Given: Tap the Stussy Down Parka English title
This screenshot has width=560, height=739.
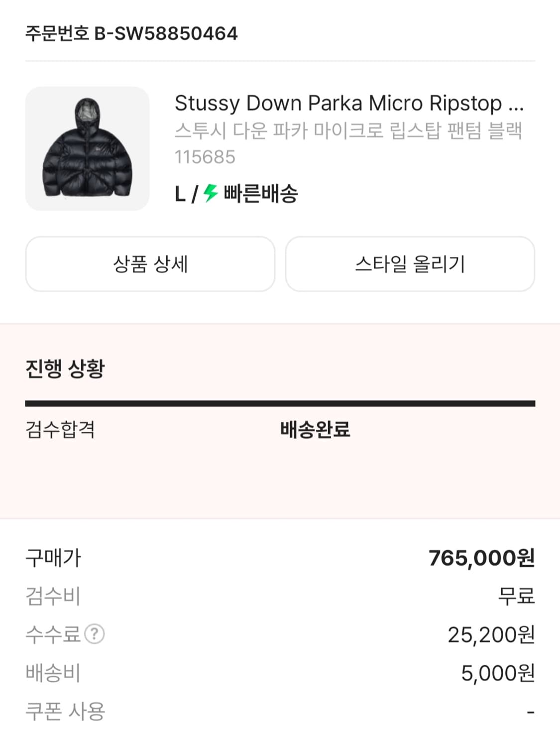Looking at the screenshot, I should point(349,103).
